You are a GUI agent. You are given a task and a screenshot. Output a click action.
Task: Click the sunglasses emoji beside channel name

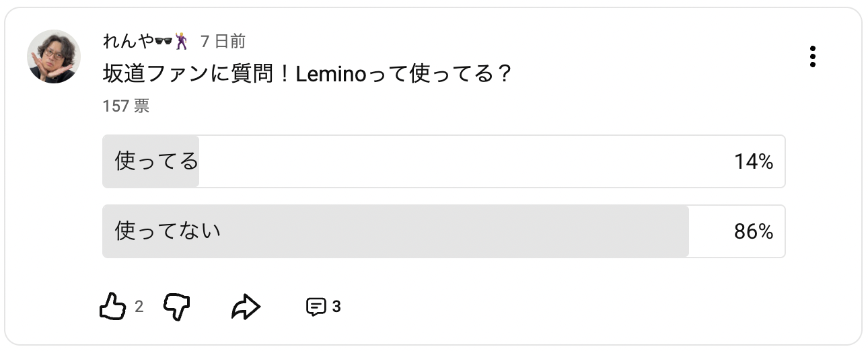click(164, 42)
